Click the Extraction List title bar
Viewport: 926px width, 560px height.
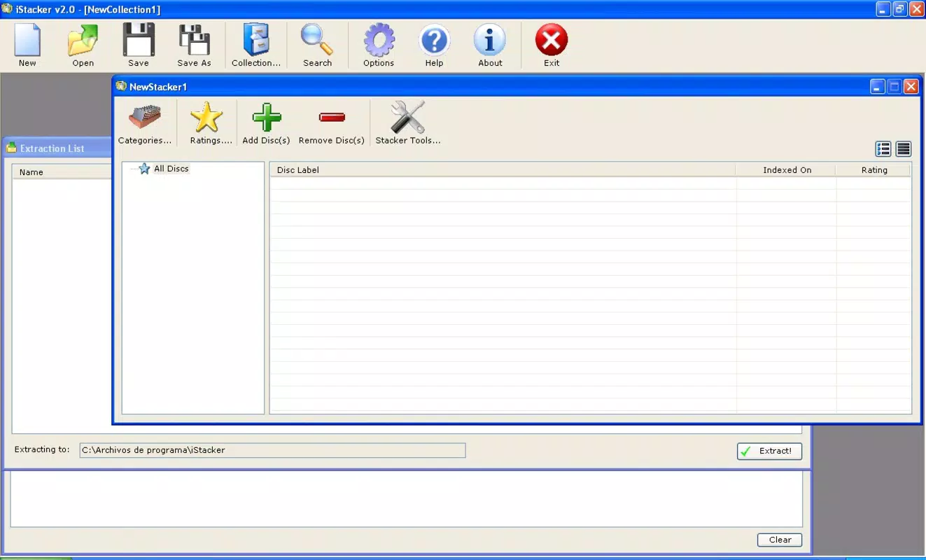click(x=58, y=148)
